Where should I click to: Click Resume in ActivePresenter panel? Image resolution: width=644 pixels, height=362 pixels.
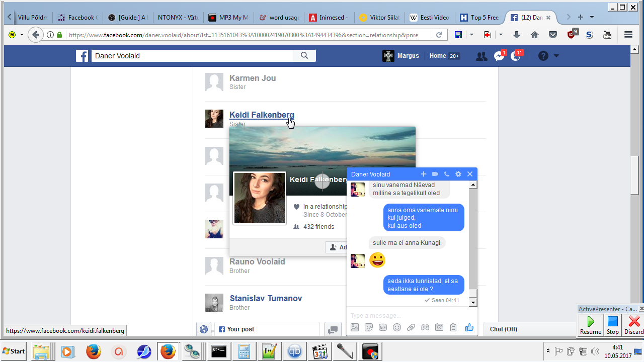point(591,325)
